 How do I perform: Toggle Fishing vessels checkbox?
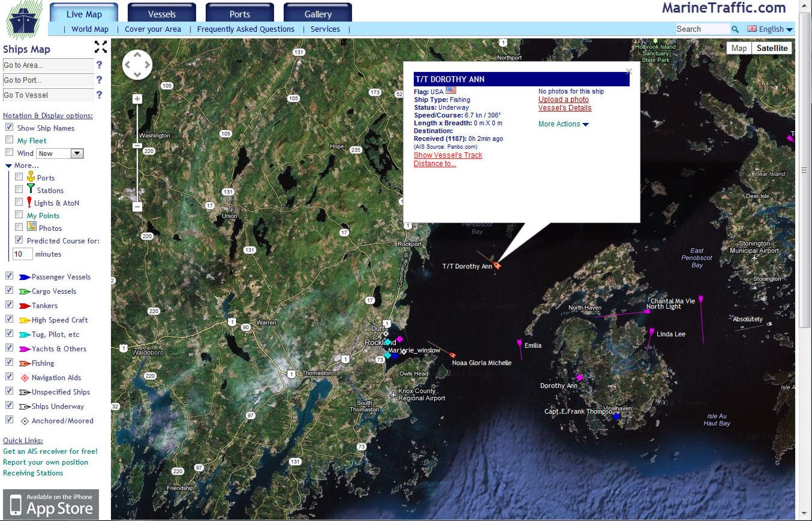click(10, 362)
